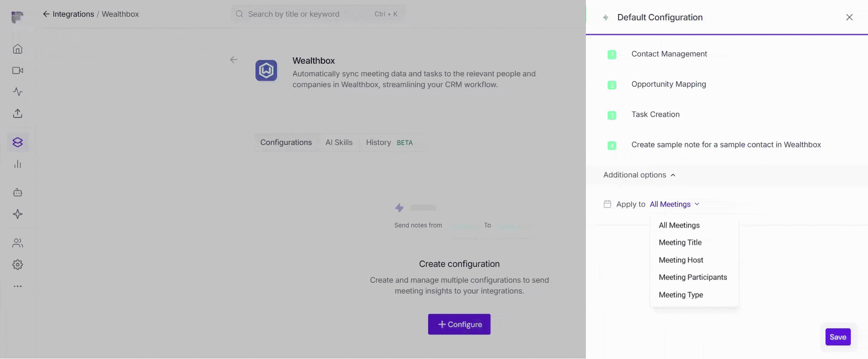
Task: Click the Configure button
Action: pos(459,324)
